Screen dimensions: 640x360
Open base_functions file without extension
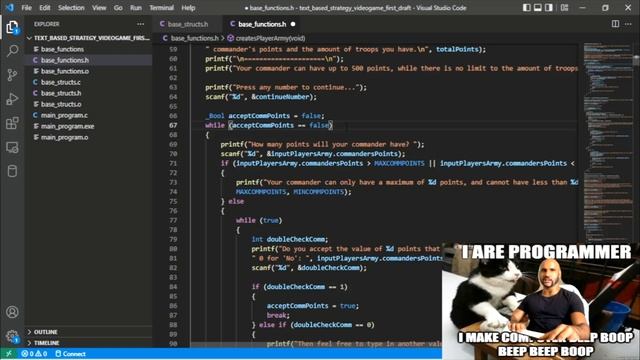click(89, 49)
